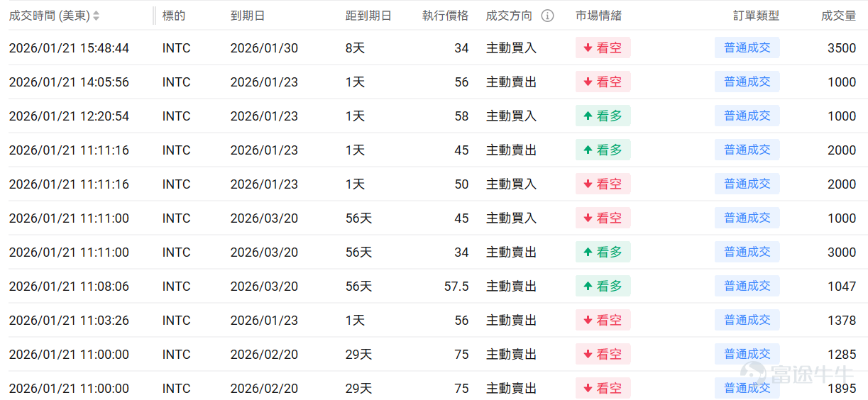Screen dimensions: 868x400
Task: Click 主動賣出 in the 11:03:26 row
Action: tap(511, 321)
